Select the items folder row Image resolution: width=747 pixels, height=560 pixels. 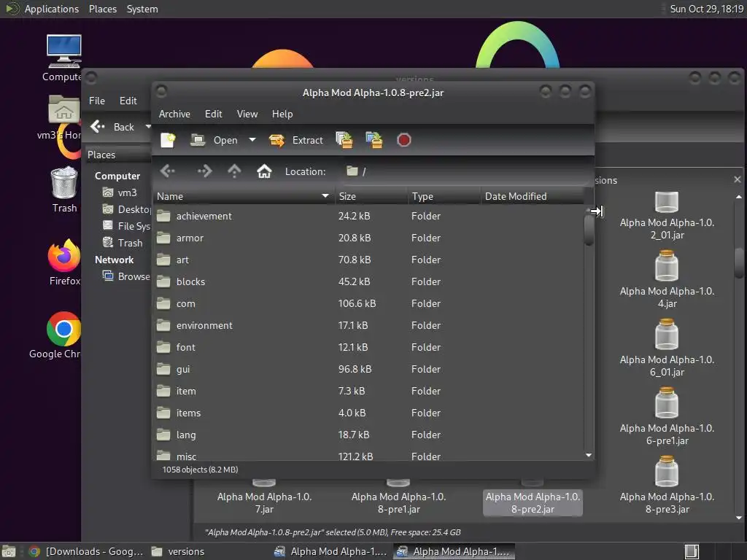[368, 413]
